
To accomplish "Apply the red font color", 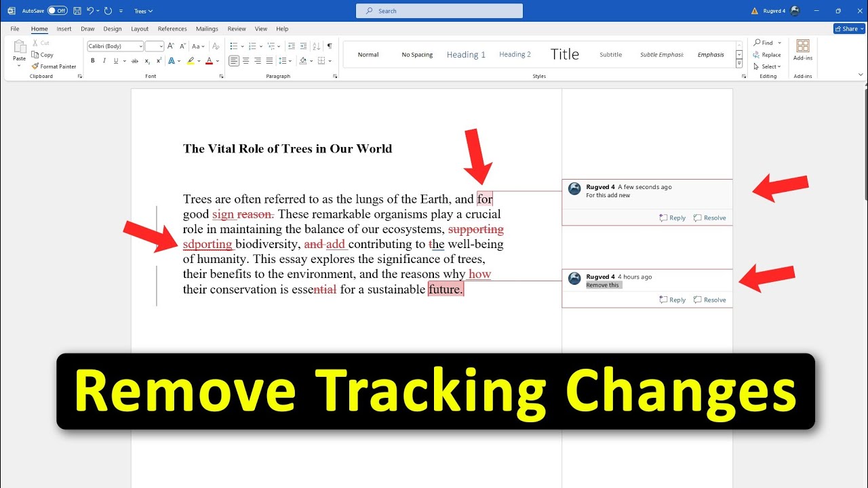I will tap(208, 61).
